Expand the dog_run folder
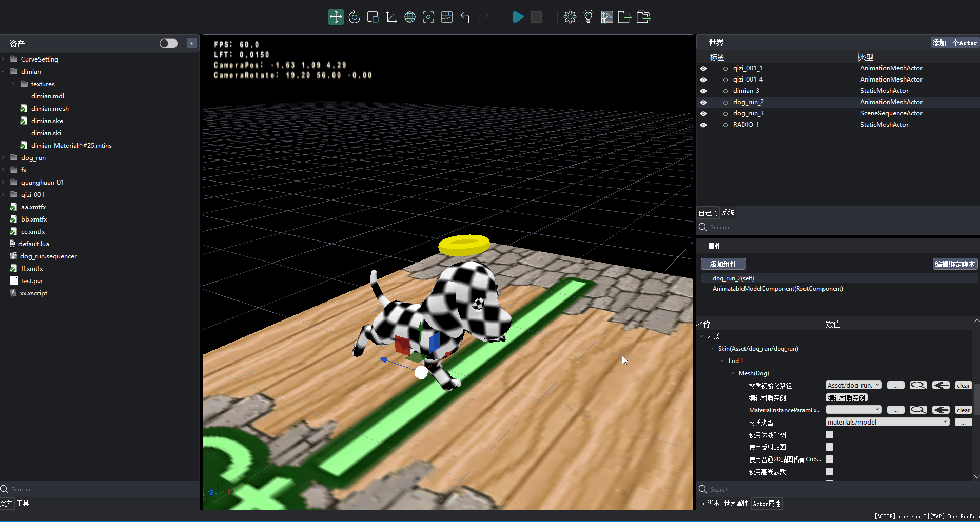The height and width of the screenshot is (522, 980). (x=4, y=158)
